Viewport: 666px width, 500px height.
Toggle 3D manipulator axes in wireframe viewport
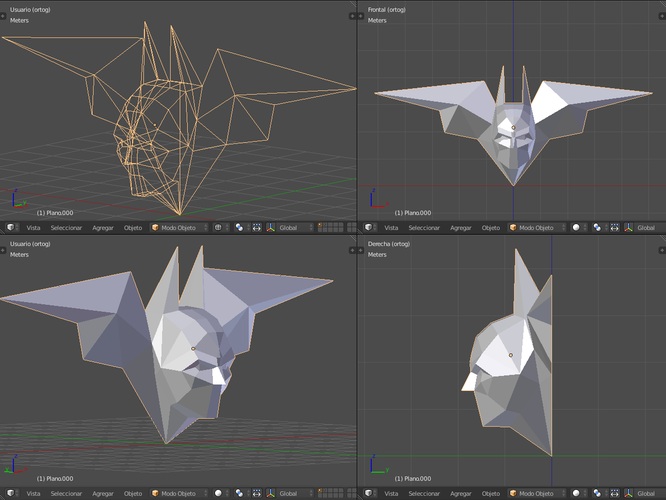point(271,228)
